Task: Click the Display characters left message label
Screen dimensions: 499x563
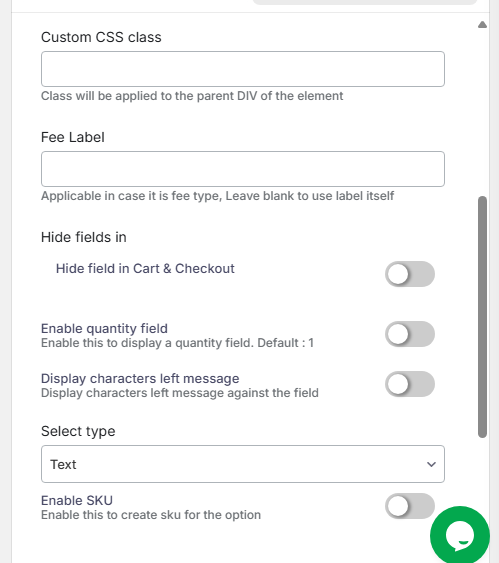Action: 140,378
